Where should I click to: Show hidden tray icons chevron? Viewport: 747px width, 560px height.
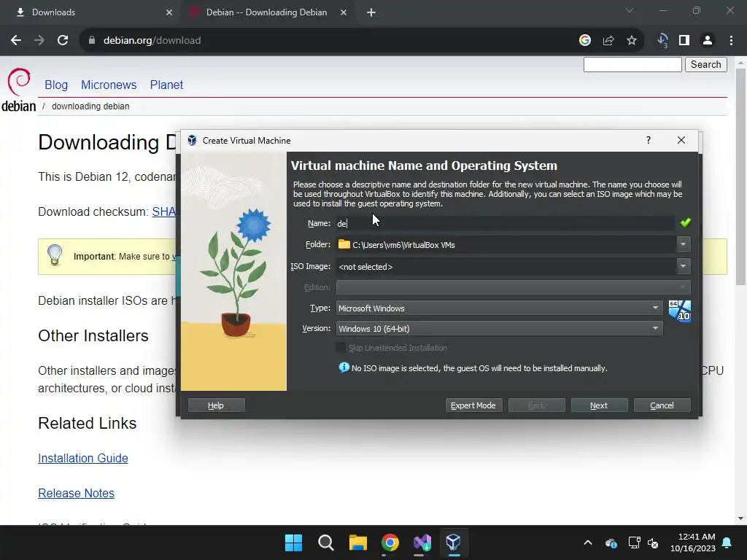point(588,542)
